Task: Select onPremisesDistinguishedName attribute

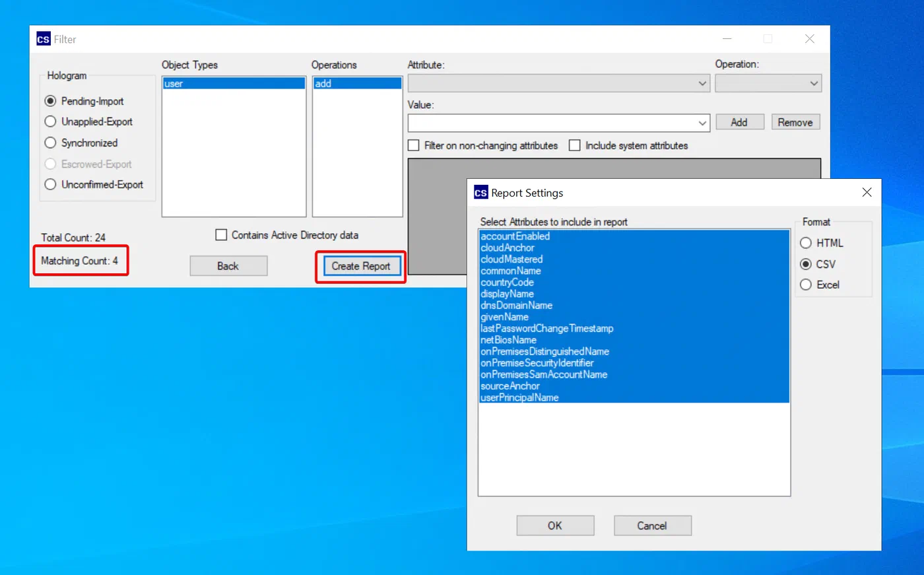Action: pyautogui.click(x=634, y=352)
